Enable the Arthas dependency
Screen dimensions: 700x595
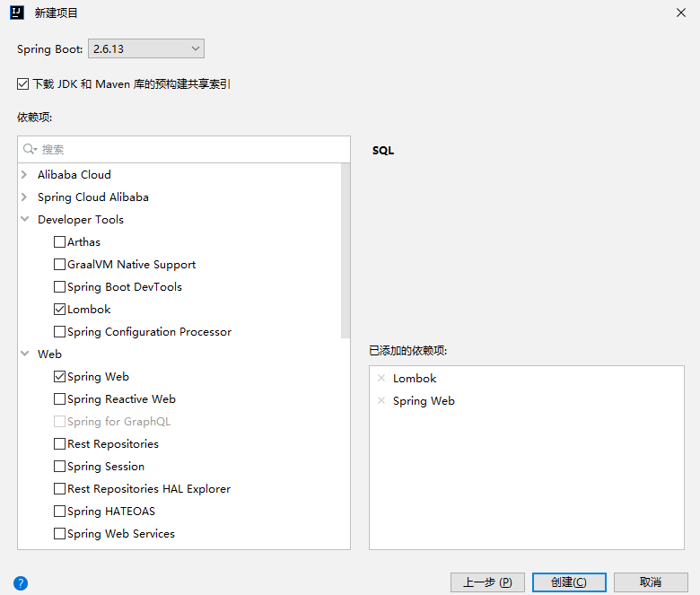59,242
